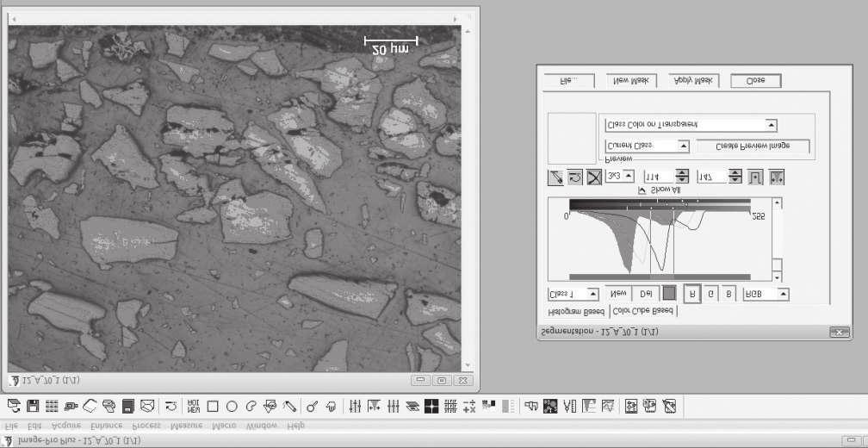The width and height of the screenshot is (868, 448).
Task: Click the stepper arrows beside value 147
Action: point(735,177)
